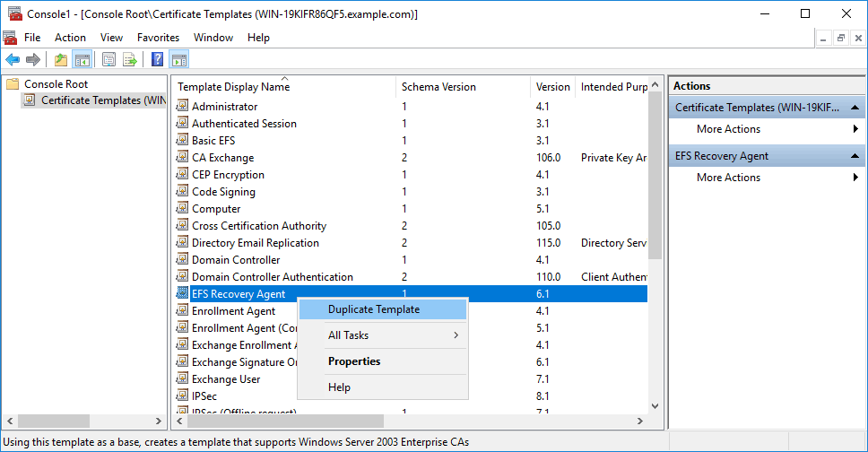Open the View menu
This screenshot has width=868, height=452.
click(x=111, y=38)
